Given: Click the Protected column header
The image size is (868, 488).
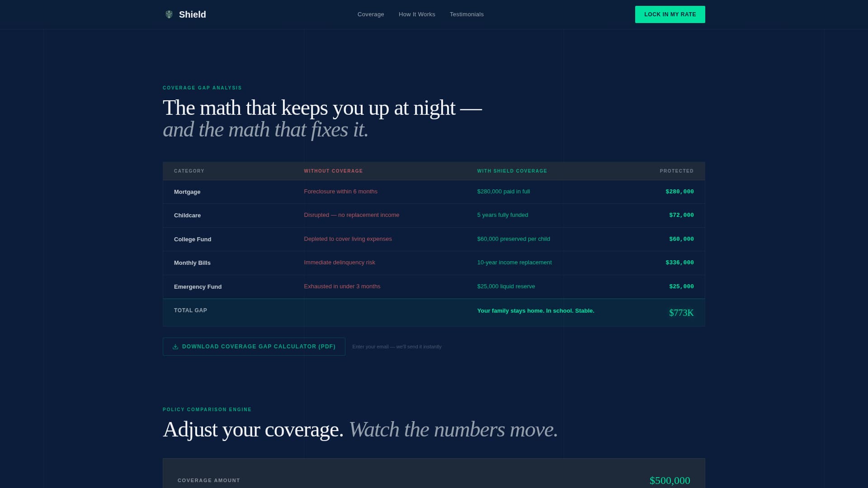Looking at the screenshot, I should point(676,171).
